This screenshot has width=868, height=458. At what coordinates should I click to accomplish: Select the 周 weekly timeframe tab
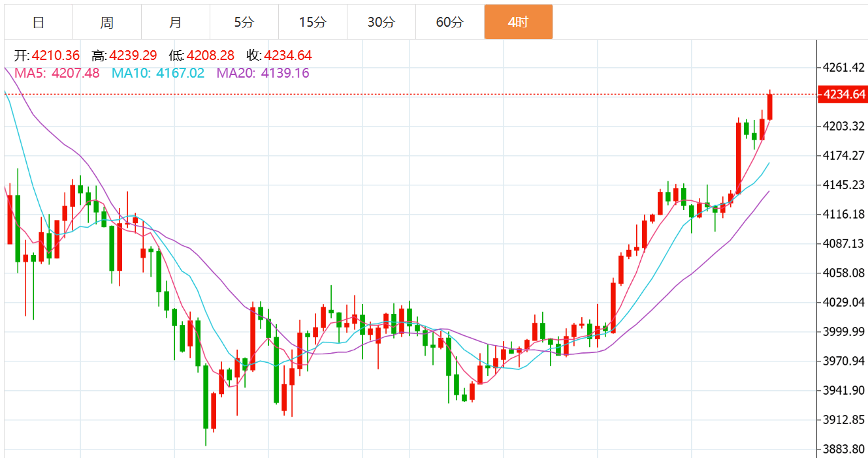107,22
